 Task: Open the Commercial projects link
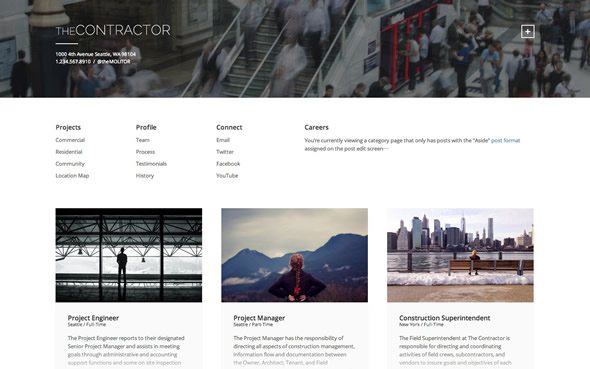(70, 140)
